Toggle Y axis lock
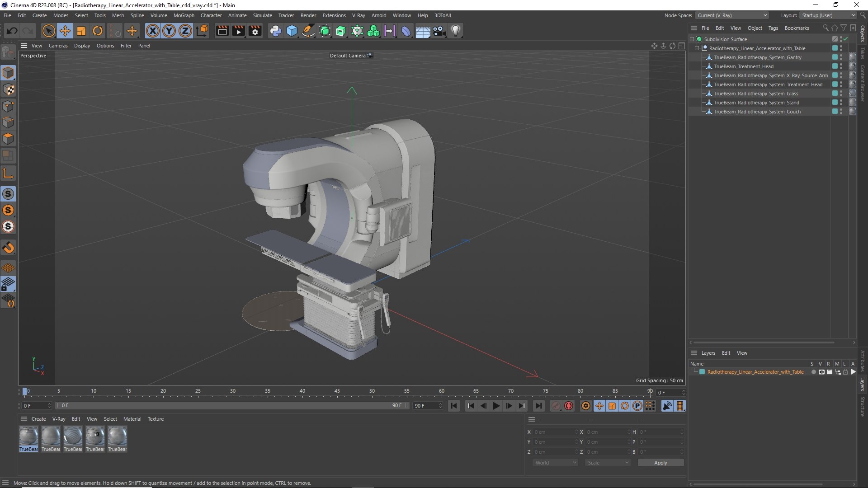 point(169,31)
